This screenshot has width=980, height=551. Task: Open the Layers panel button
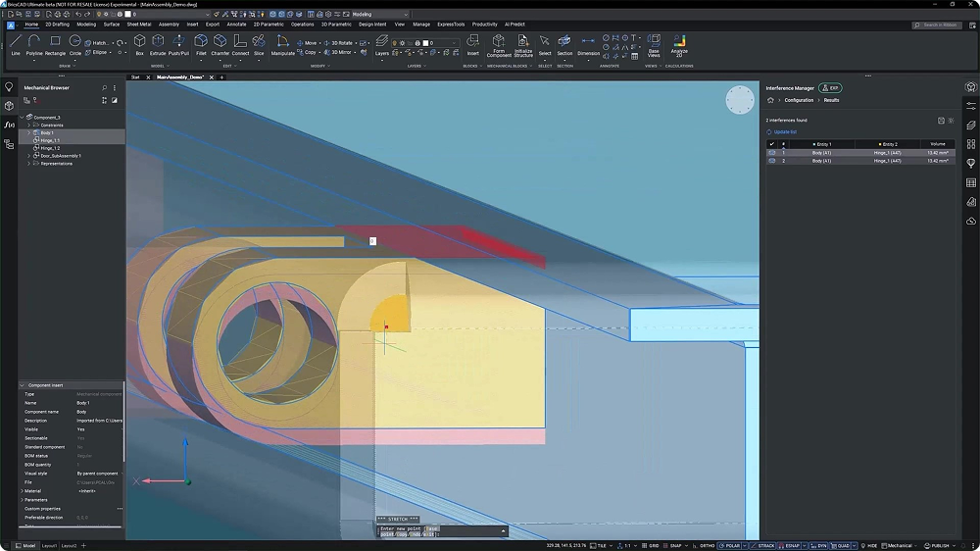point(382,45)
